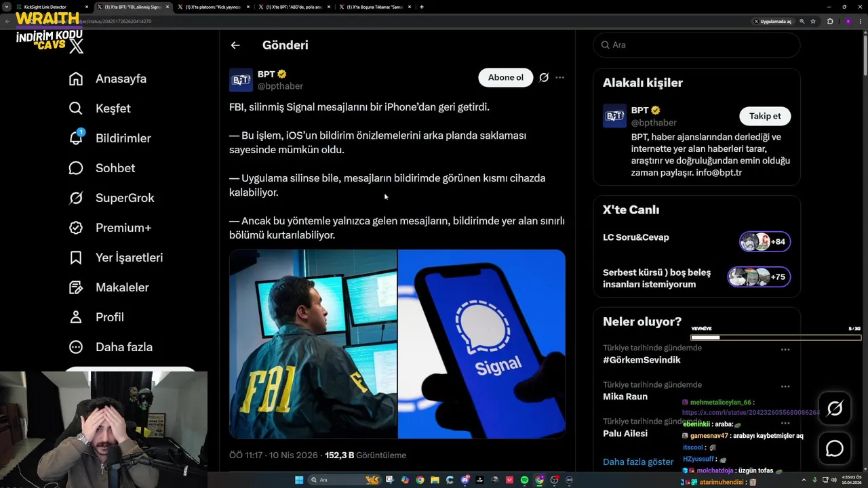Click Daha fazla göster link
The width and height of the screenshot is (868, 488).
(638, 462)
